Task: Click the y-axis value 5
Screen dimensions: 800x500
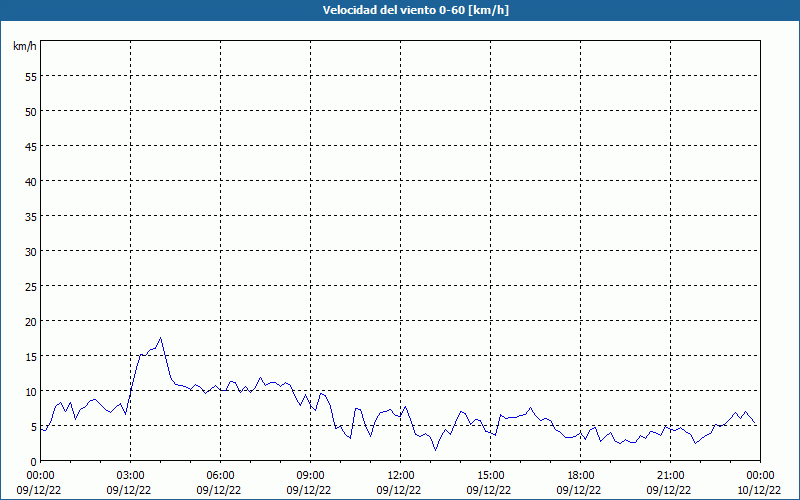Action: (34, 427)
